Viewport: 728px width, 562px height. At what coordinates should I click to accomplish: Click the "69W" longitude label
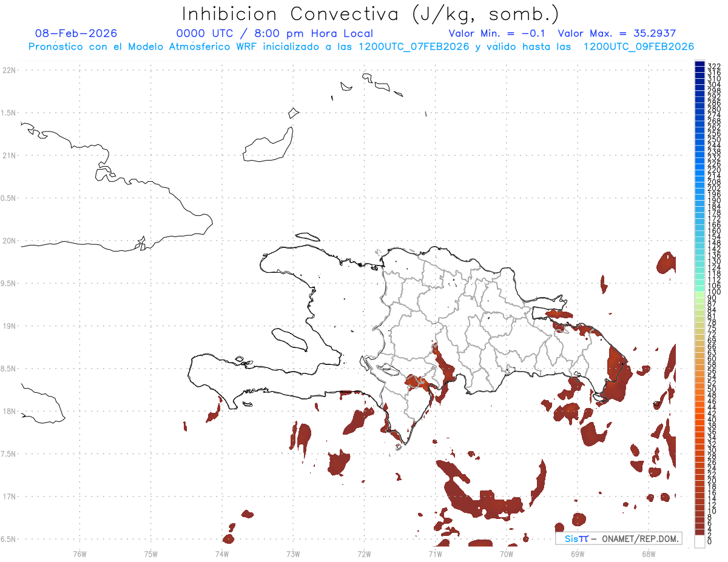(578, 554)
